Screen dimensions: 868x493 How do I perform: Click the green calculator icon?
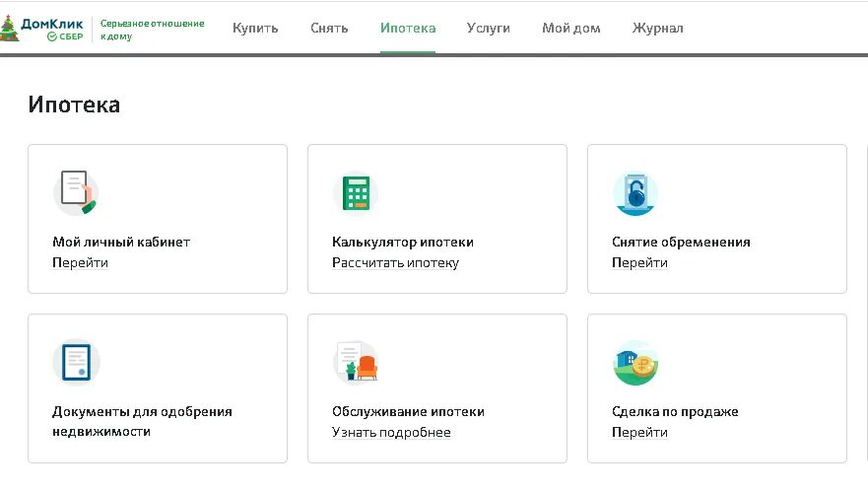click(356, 193)
